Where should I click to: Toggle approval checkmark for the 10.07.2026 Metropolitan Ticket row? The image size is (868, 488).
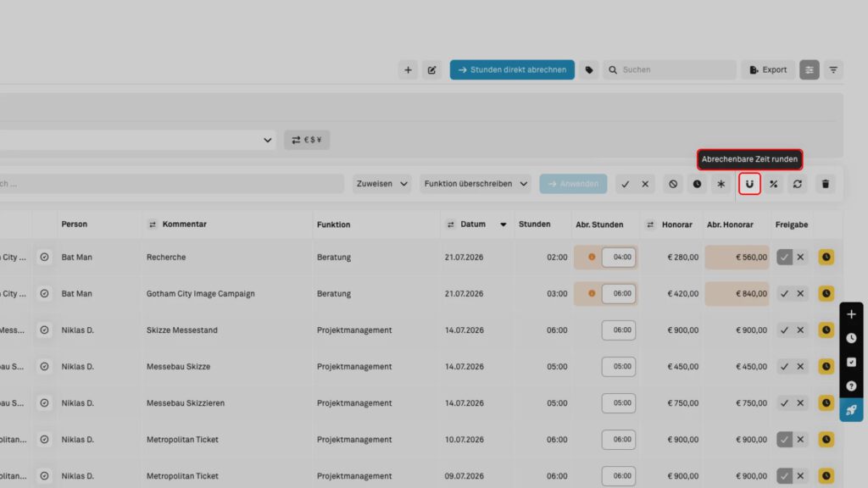pos(784,440)
